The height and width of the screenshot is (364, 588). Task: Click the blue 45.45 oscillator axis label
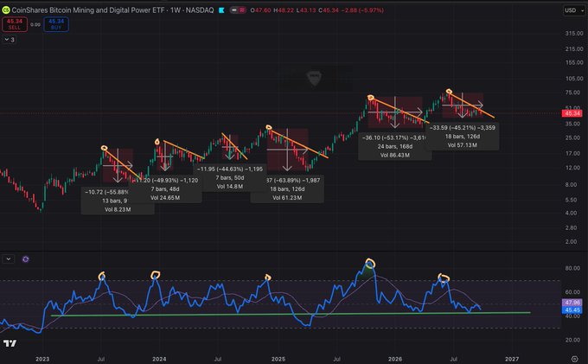572,310
